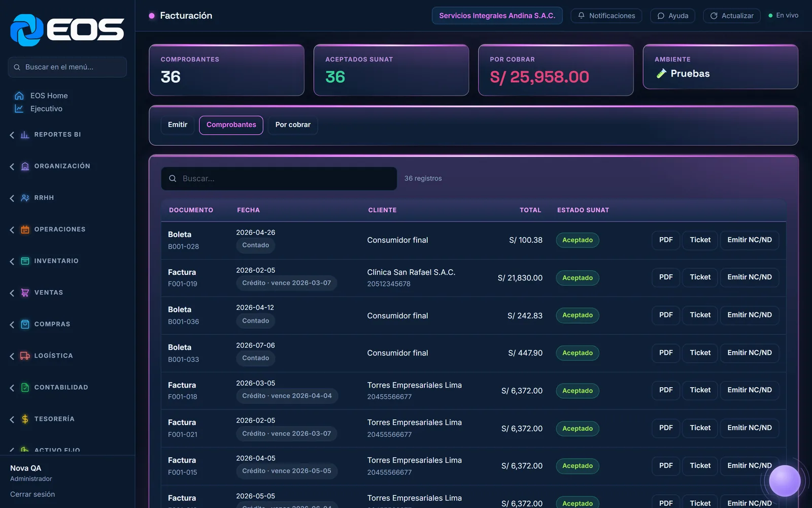
Task: Click the Documento column header
Action: (x=191, y=210)
